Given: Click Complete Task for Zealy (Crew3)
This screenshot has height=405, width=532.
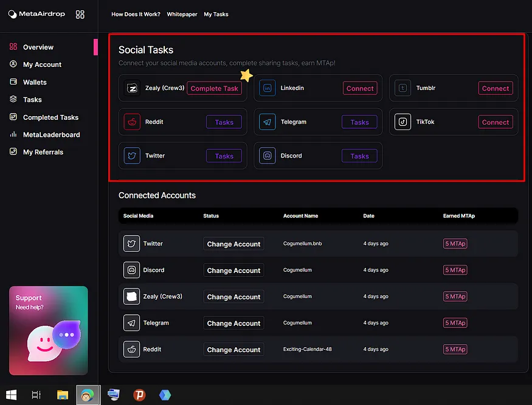Looking at the screenshot, I should click(215, 88).
